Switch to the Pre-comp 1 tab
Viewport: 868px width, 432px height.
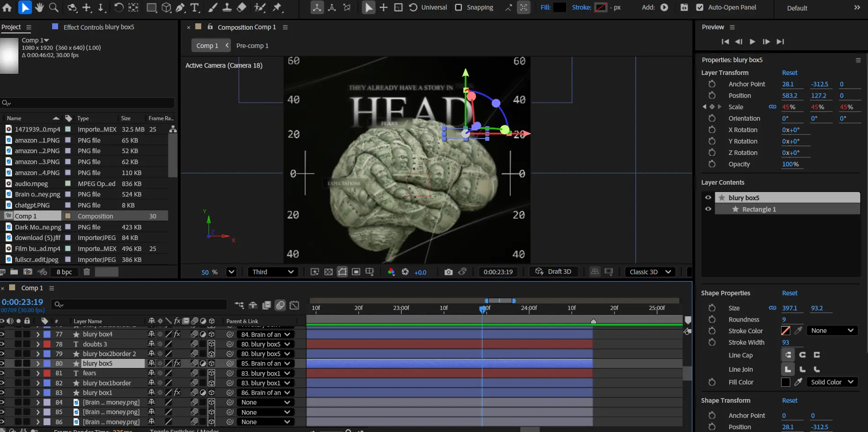click(x=252, y=46)
